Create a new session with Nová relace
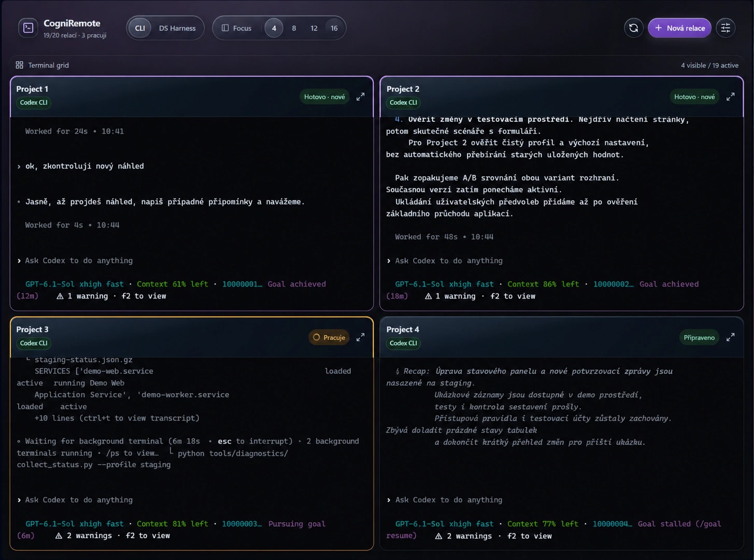This screenshot has height=560, width=754. pos(679,28)
